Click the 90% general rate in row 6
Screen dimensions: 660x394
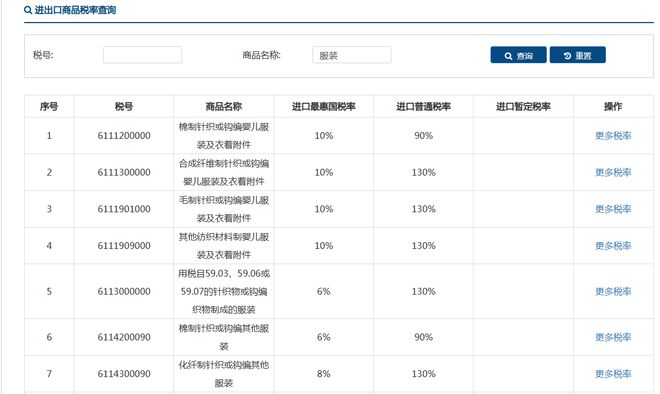pos(423,337)
